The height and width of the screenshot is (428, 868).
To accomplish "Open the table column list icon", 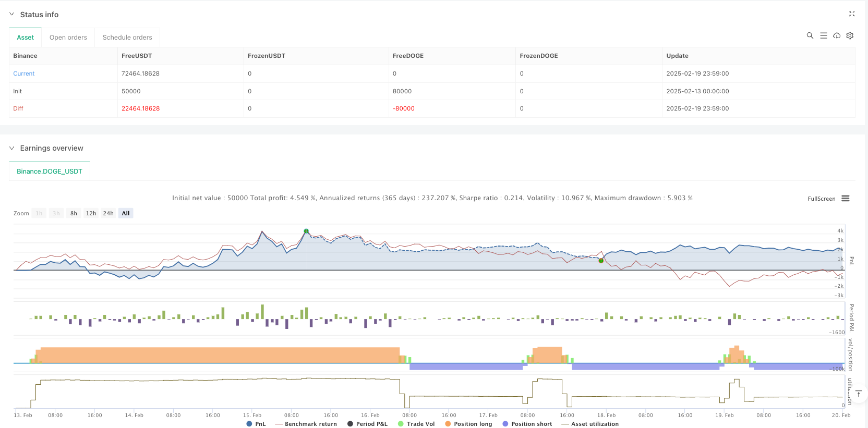I will [x=823, y=35].
